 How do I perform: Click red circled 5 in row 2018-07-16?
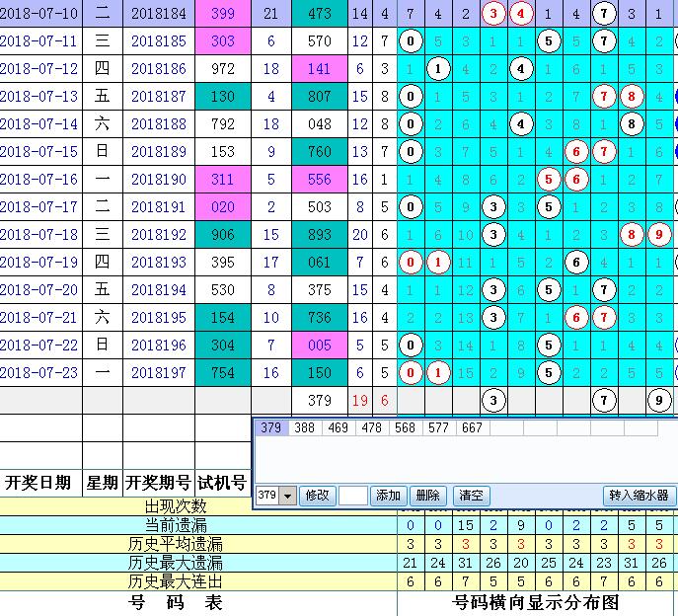549,179
